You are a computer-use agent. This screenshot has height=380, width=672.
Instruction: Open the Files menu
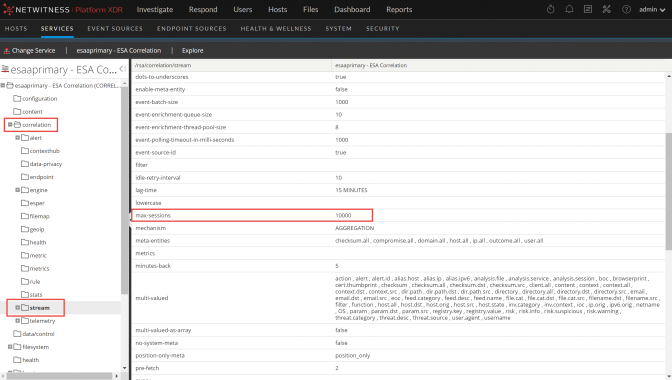pos(311,9)
